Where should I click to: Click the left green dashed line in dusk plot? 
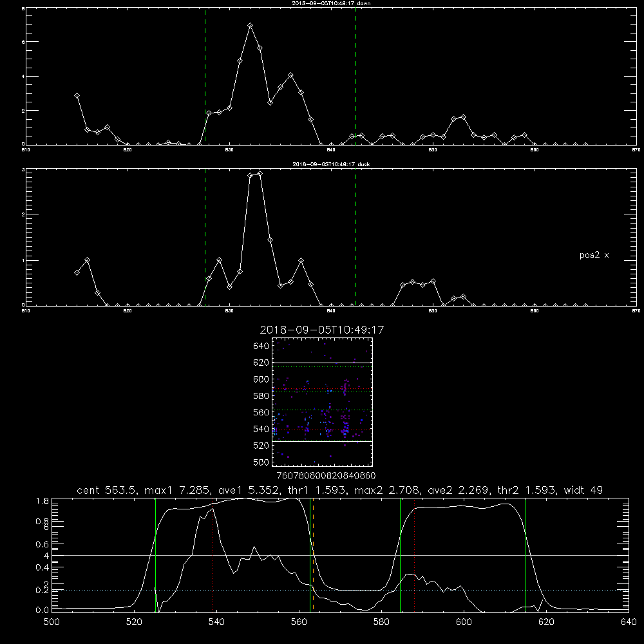pos(205,237)
